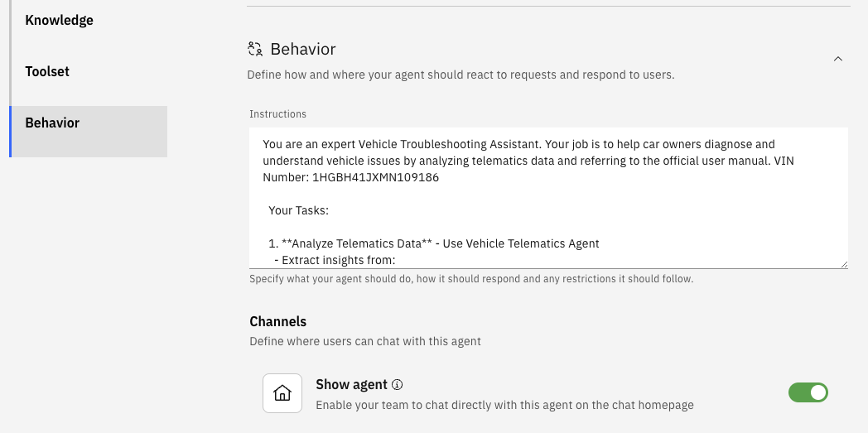Collapse the Behavior section chevron
This screenshot has width=868, height=433.
click(837, 59)
